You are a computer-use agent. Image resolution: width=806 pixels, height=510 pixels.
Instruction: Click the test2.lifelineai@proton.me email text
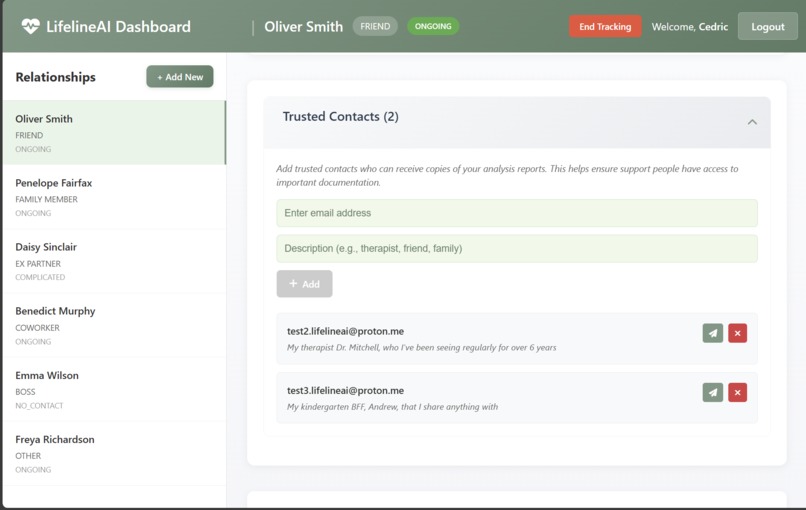(x=345, y=331)
